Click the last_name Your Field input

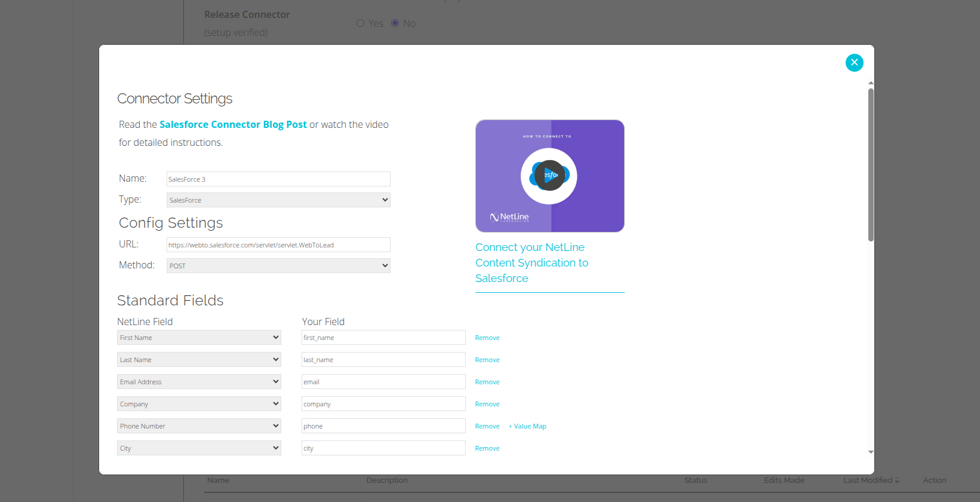pyautogui.click(x=383, y=360)
